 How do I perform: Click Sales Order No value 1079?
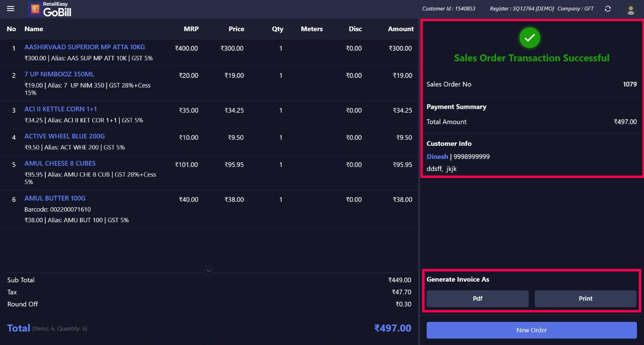point(630,84)
